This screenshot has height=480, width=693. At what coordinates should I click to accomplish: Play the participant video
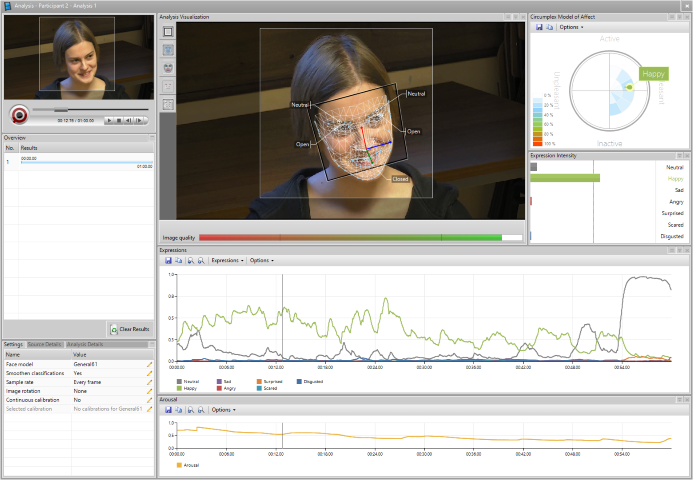click(x=109, y=120)
